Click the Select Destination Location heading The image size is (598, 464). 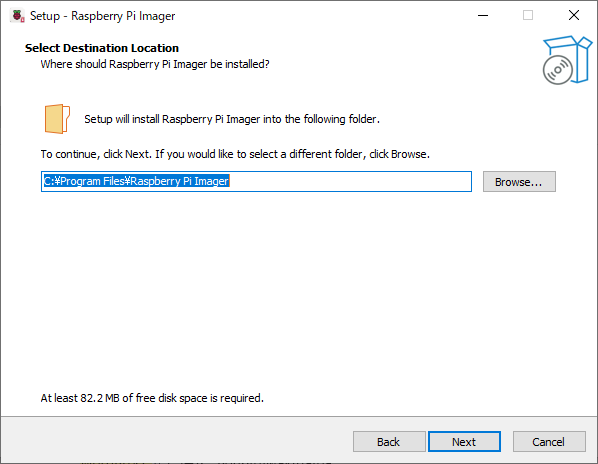(x=102, y=48)
